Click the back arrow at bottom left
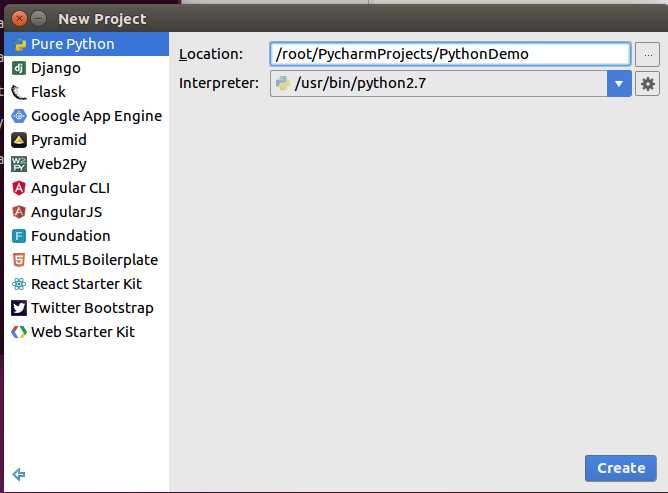Viewport: 668px width, 493px height. coord(19,474)
